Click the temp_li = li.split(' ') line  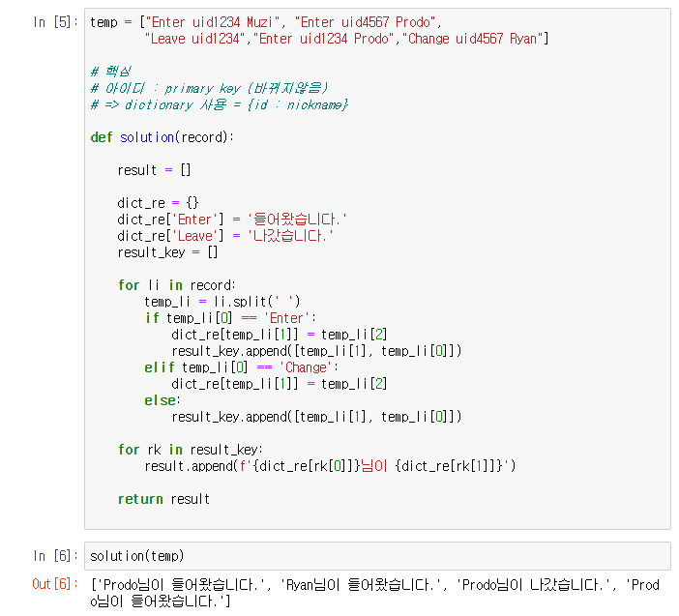pyautogui.click(x=222, y=302)
